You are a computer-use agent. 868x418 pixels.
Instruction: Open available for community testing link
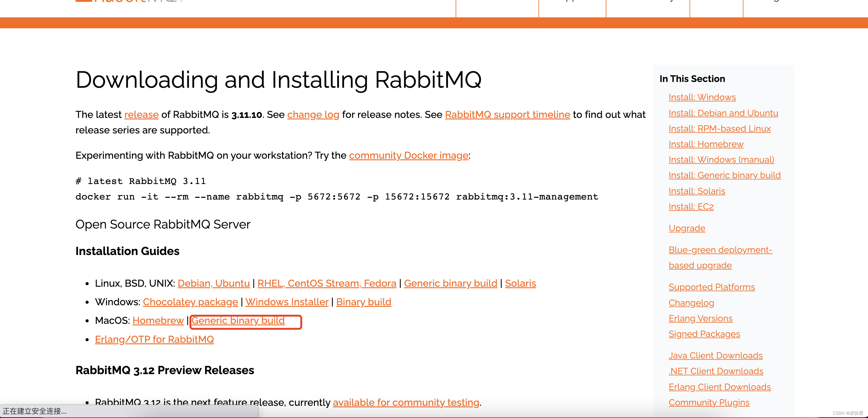(x=406, y=402)
